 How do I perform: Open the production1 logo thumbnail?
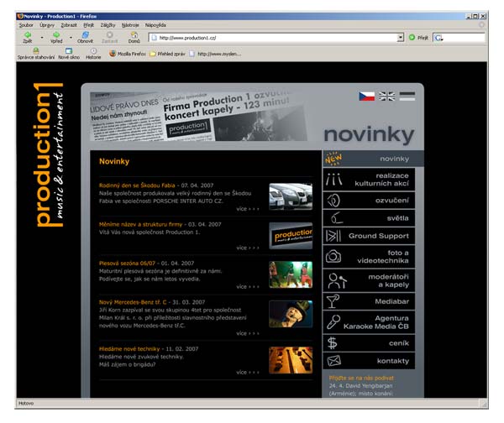(291, 236)
